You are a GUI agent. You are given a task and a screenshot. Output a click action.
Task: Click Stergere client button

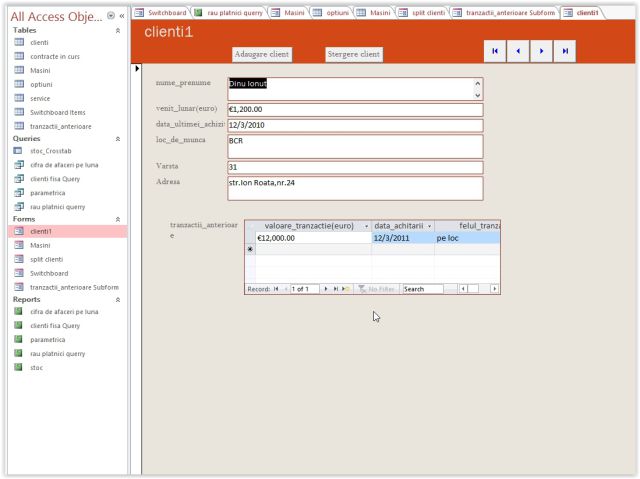[x=354, y=54]
